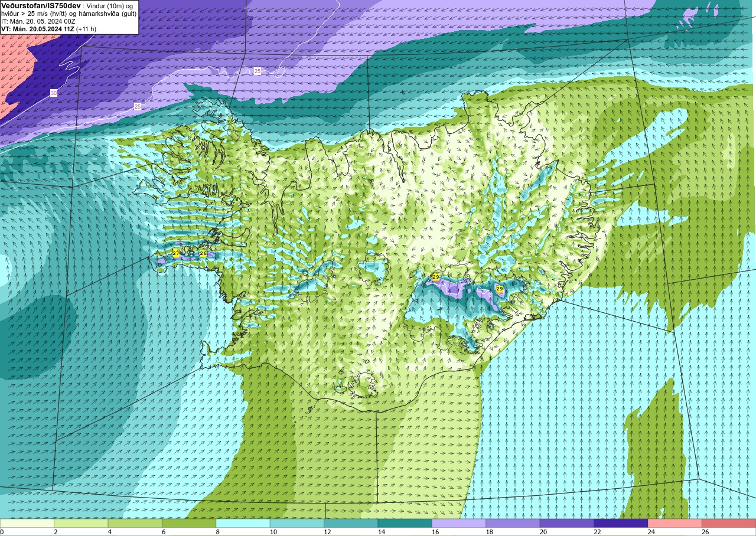
Task: Pick the 20–22 m/s violet legend swatch
Action: click(x=567, y=523)
